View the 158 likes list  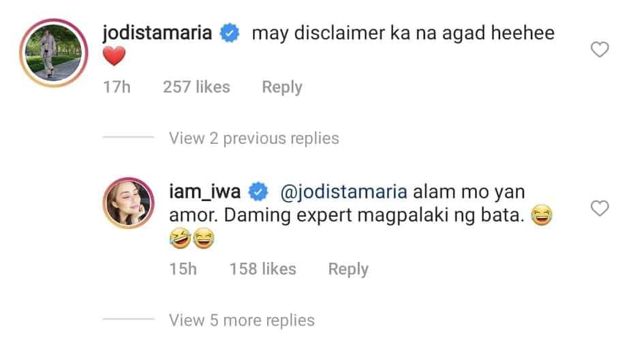262,269
